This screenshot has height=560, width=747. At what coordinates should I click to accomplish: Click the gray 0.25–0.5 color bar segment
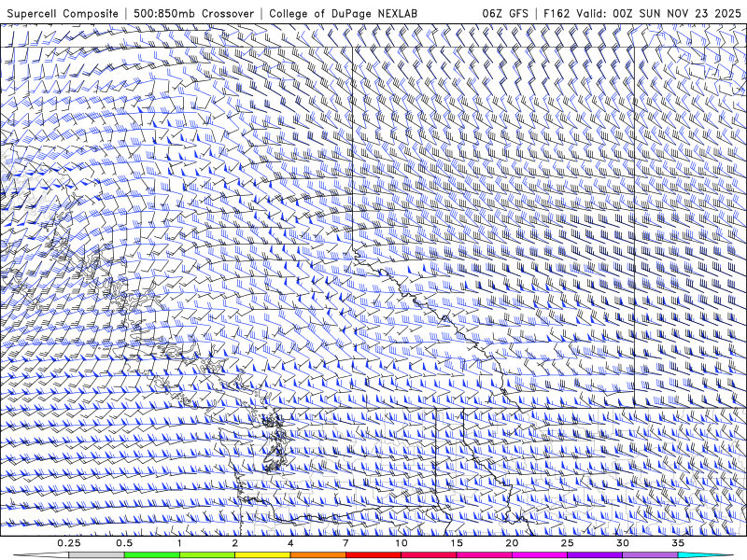pos(97,555)
